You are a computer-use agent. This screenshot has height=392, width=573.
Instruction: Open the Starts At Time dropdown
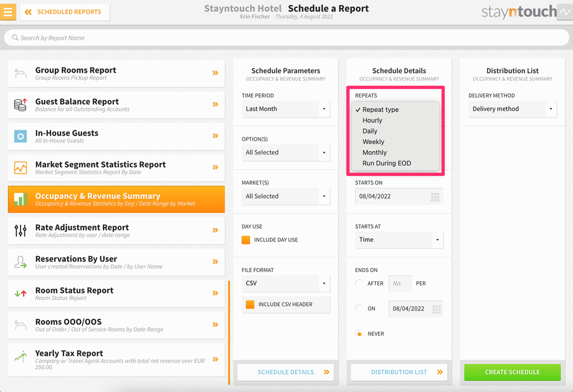399,240
